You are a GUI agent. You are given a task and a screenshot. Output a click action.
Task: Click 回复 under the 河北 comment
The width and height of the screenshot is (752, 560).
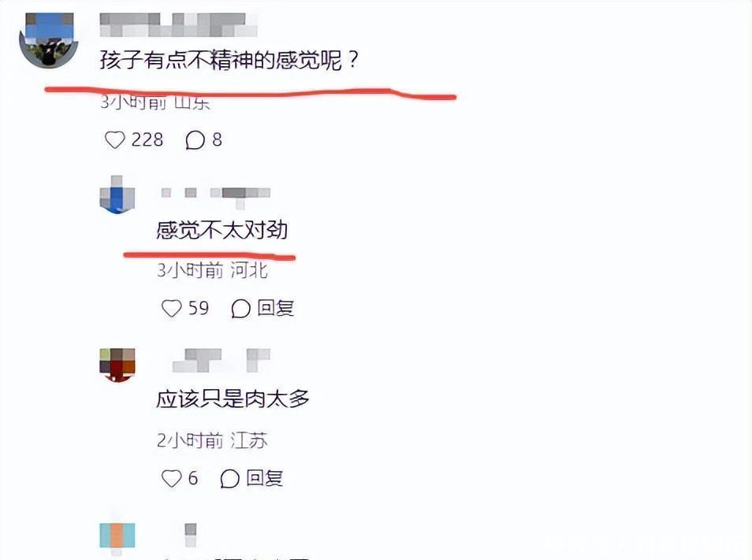coord(275,308)
